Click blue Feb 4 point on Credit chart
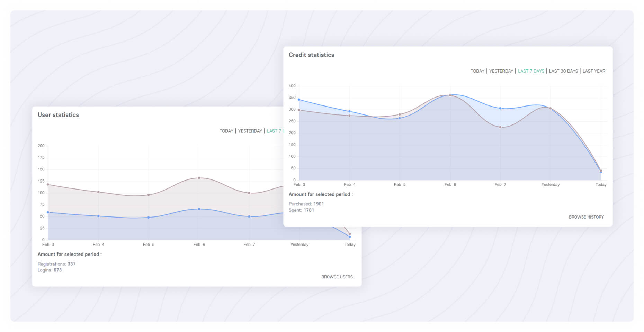 (x=350, y=111)
